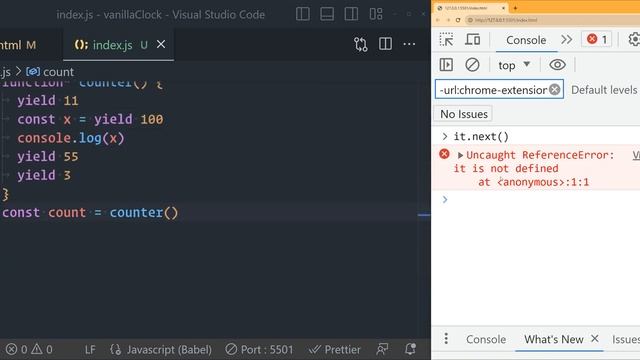Toggle bottom panel layout icon in VS Code

[x=327, y=14]
